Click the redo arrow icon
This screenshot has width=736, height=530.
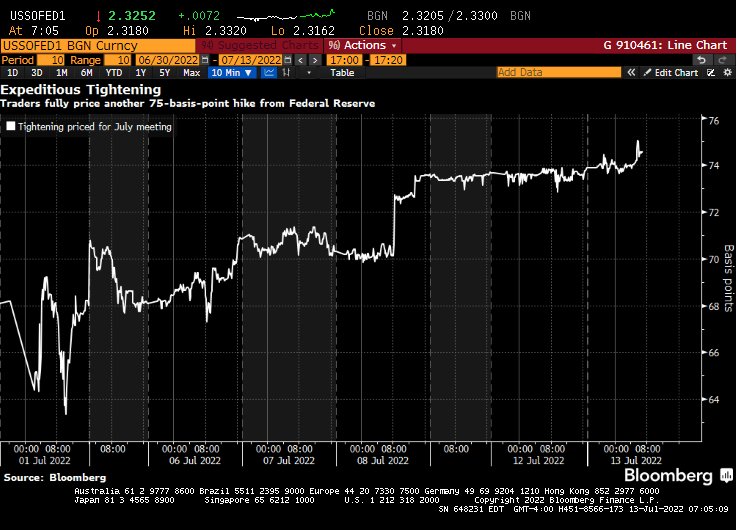coord(723,60)
